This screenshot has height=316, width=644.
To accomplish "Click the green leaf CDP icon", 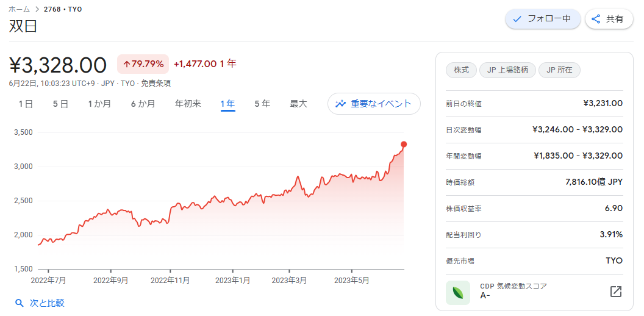I will tap(458, 293).
